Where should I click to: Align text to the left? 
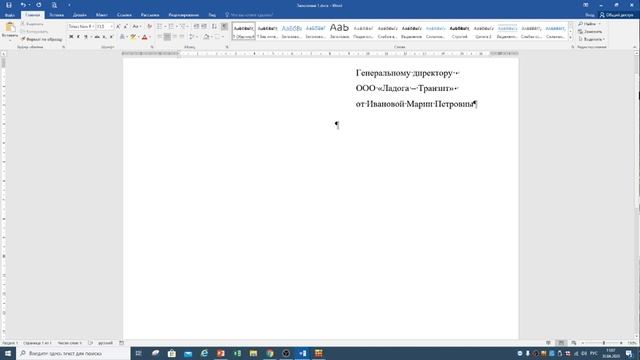160,37
